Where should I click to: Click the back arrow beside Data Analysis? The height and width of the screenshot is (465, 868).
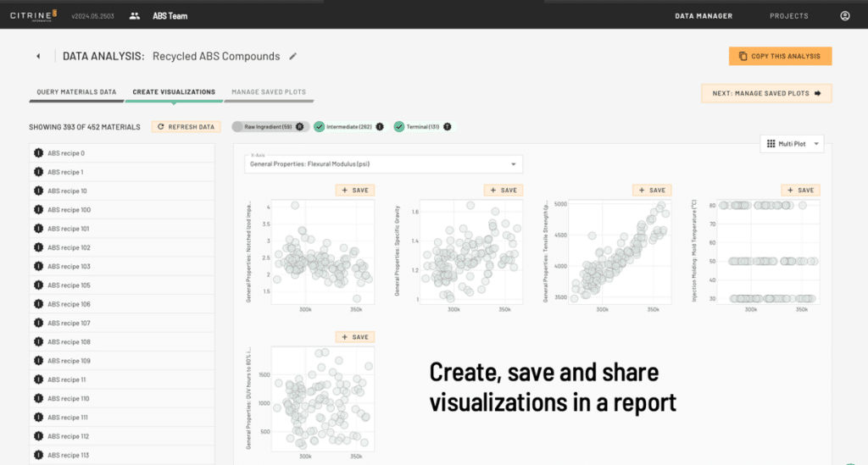38,57
